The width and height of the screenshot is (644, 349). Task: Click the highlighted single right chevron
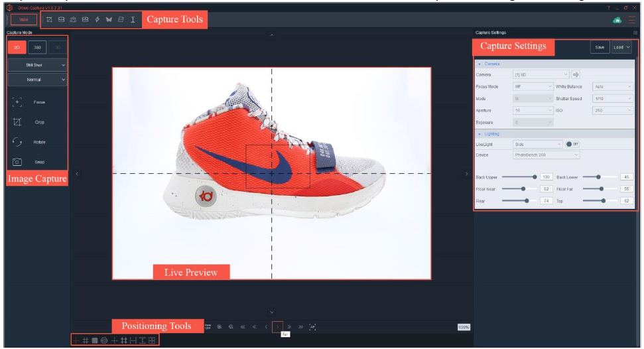(278, 327)
